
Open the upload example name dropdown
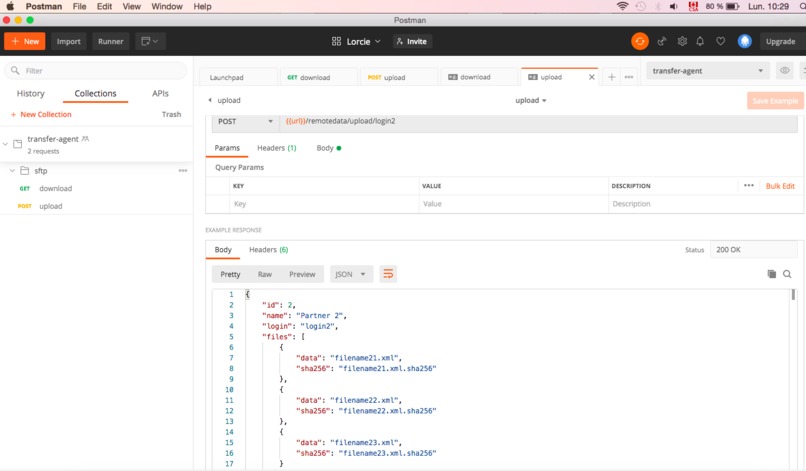click(x=531, y=100)
